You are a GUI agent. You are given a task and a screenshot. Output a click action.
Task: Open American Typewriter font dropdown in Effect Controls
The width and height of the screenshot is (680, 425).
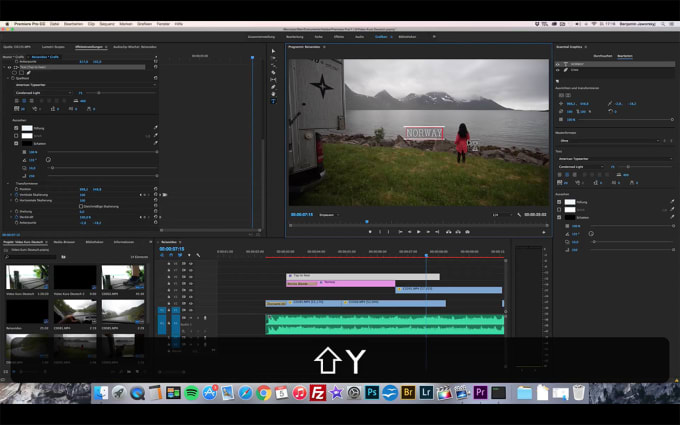coord(85,85)
